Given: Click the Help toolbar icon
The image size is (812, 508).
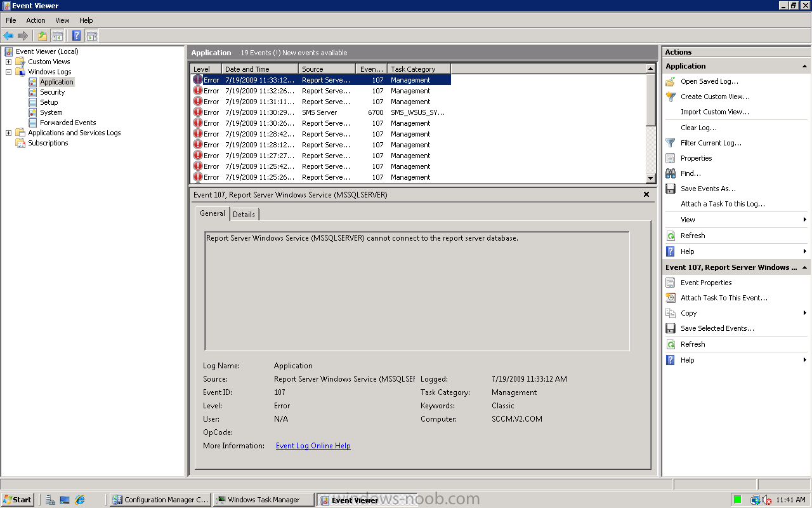Looking at the screenshot, I should [x=76, y=36].
